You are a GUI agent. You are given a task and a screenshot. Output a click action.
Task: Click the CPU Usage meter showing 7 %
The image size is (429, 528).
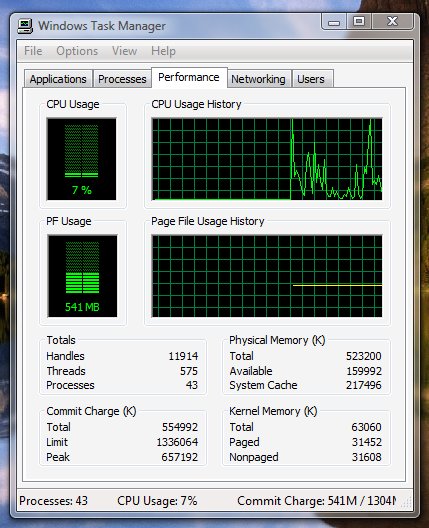pos(82,159)
